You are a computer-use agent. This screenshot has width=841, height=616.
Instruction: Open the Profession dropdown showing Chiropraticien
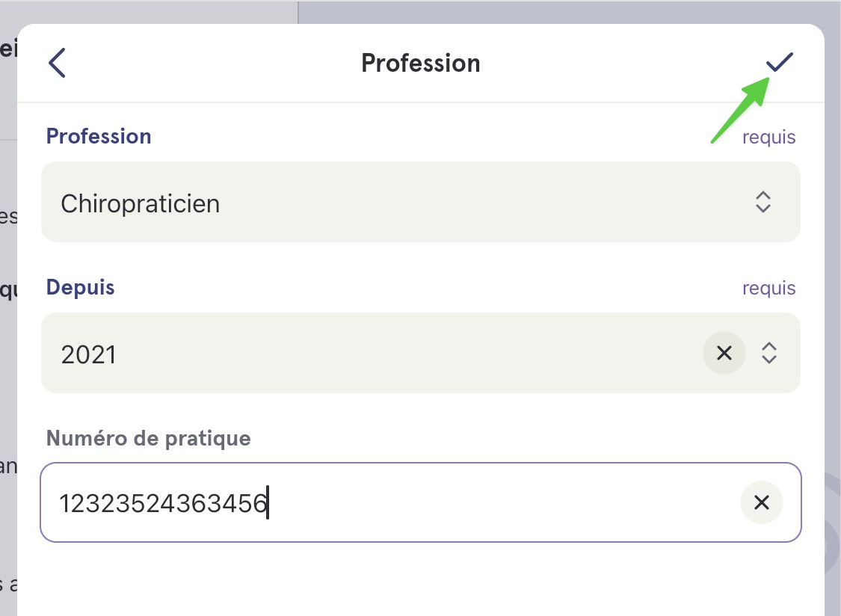tap(420, 202)
